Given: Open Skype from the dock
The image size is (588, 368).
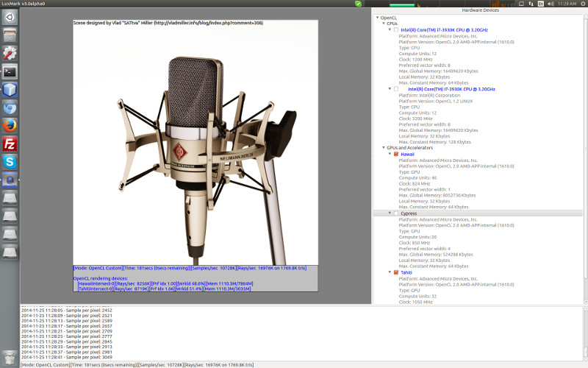Looking at the screenshot, I should (10, 162).
